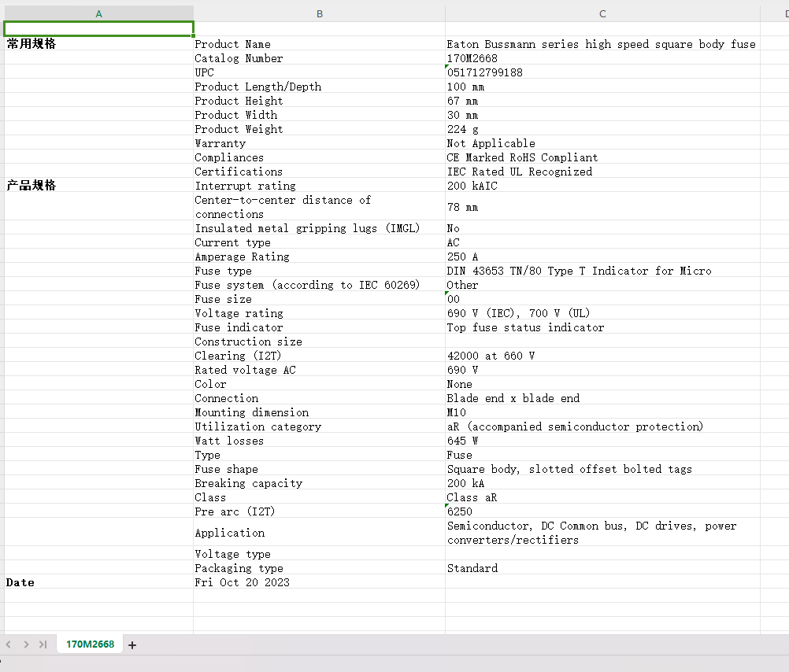
Task: Select the 'Packaging type' cell
Action: pyautogui.click(x=320, y=568)
